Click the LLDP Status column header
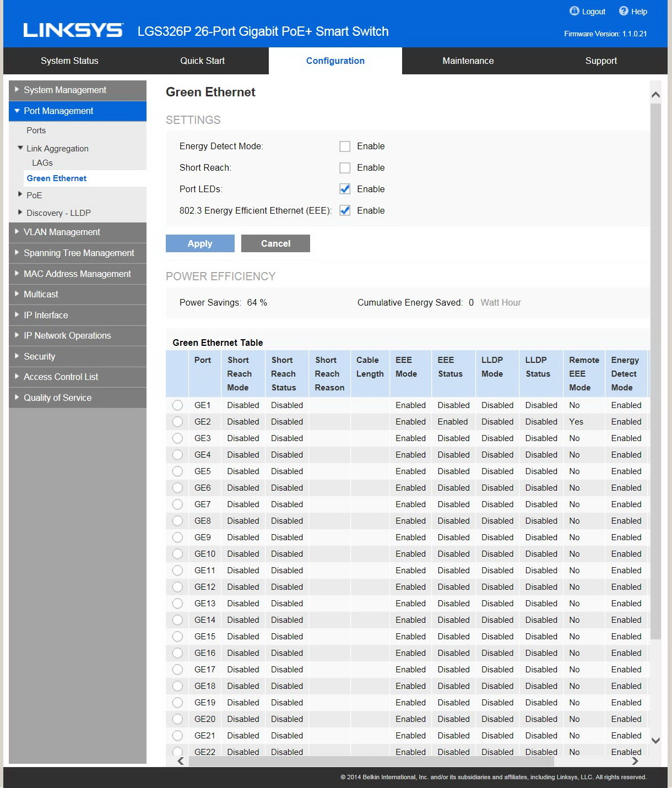Viewport: 672px width, 788px height. coord(541,374)
